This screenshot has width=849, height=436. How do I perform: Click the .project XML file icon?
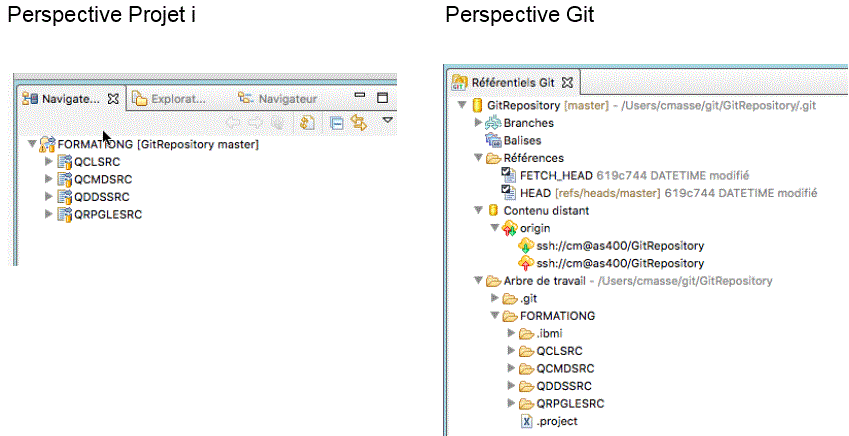coord(526,421)
